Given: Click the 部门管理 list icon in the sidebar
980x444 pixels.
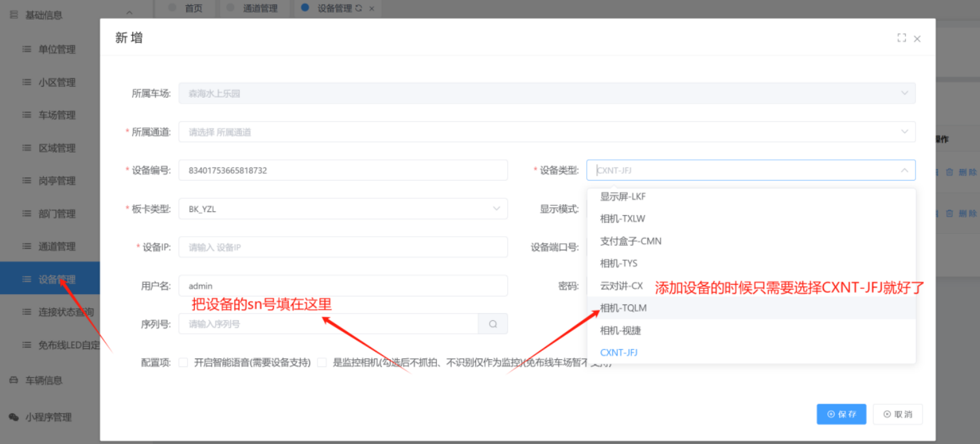Looking at the screenshot, I should tap(27, 213).
